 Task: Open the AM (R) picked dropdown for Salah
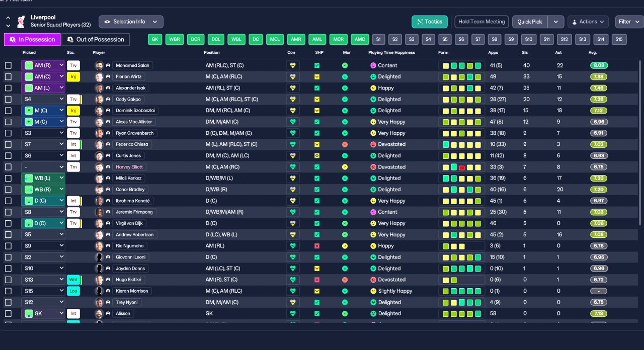tap(43, 65)
